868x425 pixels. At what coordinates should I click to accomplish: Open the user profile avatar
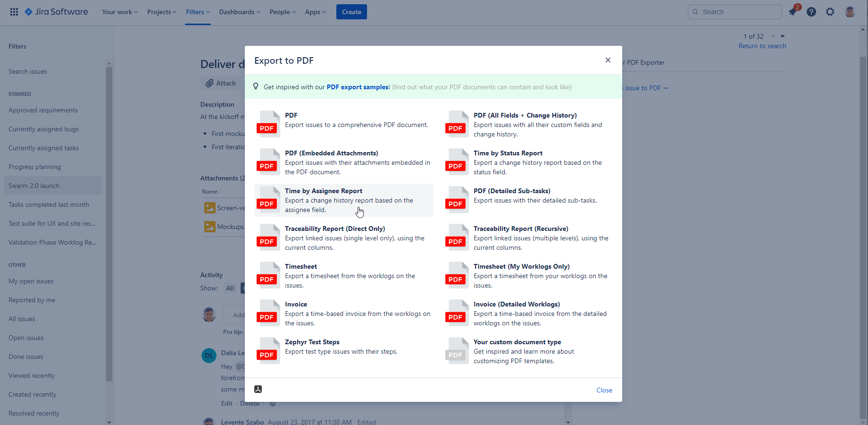pos(850,12)
